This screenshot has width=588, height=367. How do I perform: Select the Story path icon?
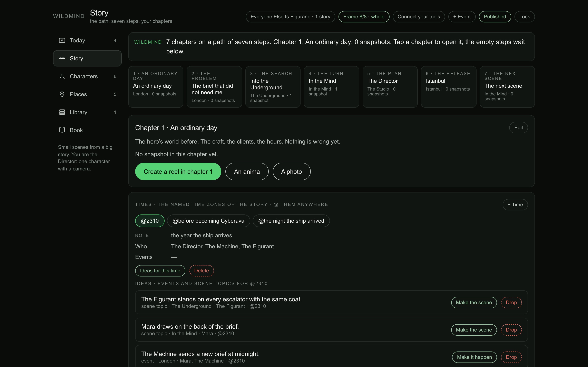pos(62,58)
